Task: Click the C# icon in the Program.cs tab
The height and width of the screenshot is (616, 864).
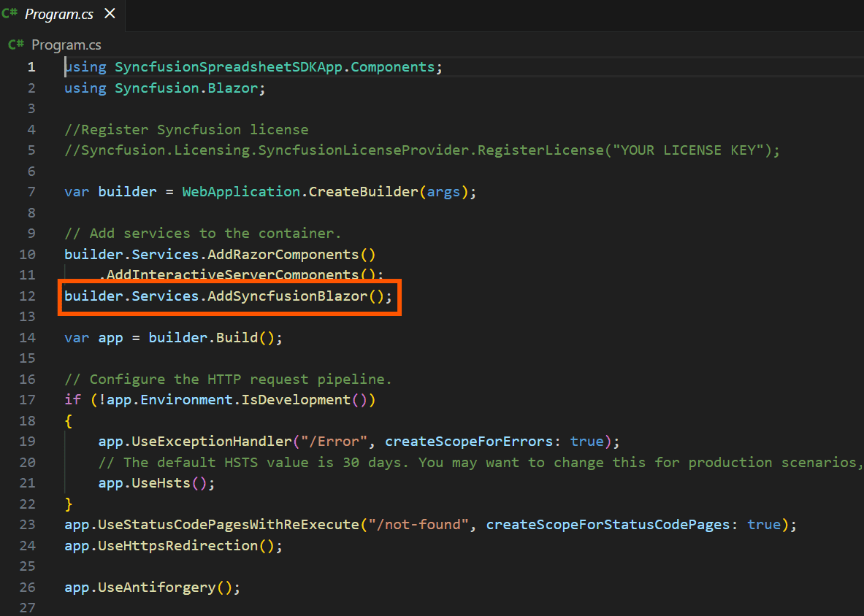Action: click(9, 13)
